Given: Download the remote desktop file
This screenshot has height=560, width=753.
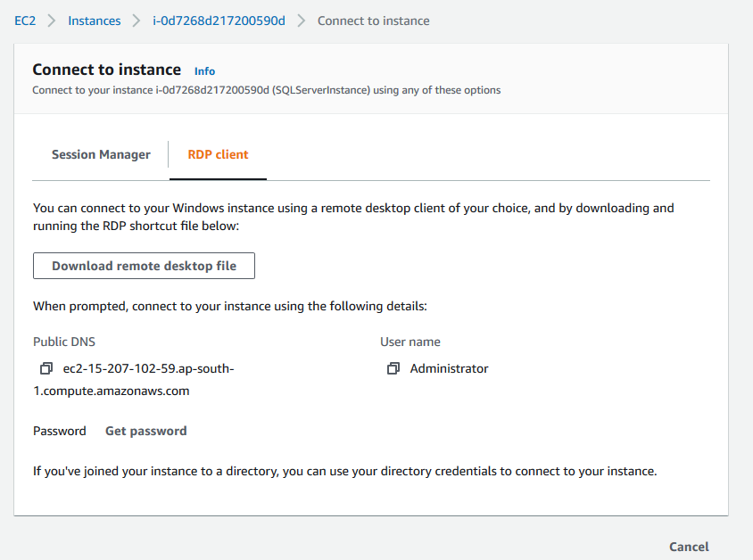Looking at the screenshot, I should pyautogui.click(x=145, y=266).
